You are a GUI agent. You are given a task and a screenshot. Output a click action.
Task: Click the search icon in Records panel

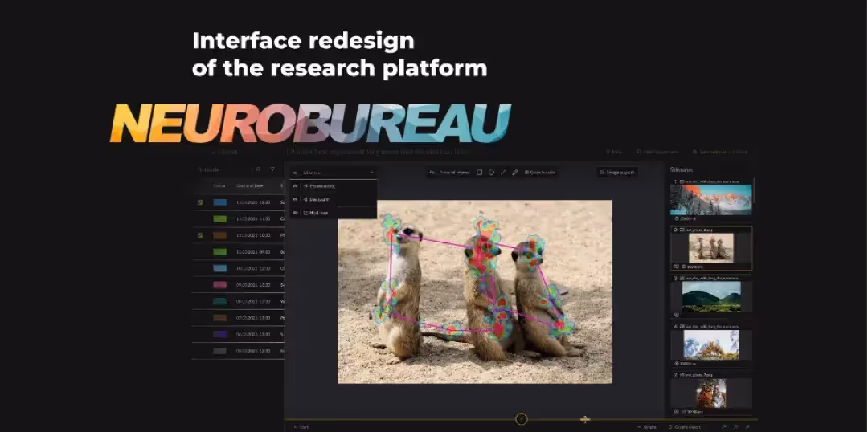[258, 170]
